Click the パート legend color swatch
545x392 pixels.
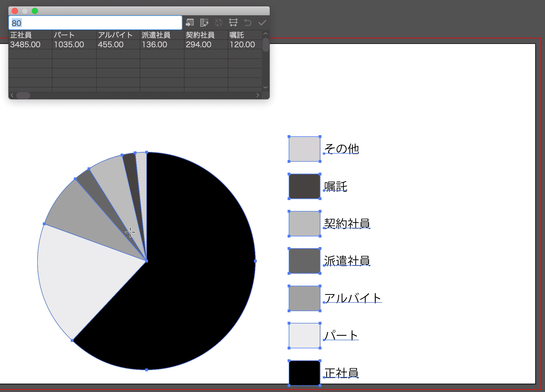point(304,335)
